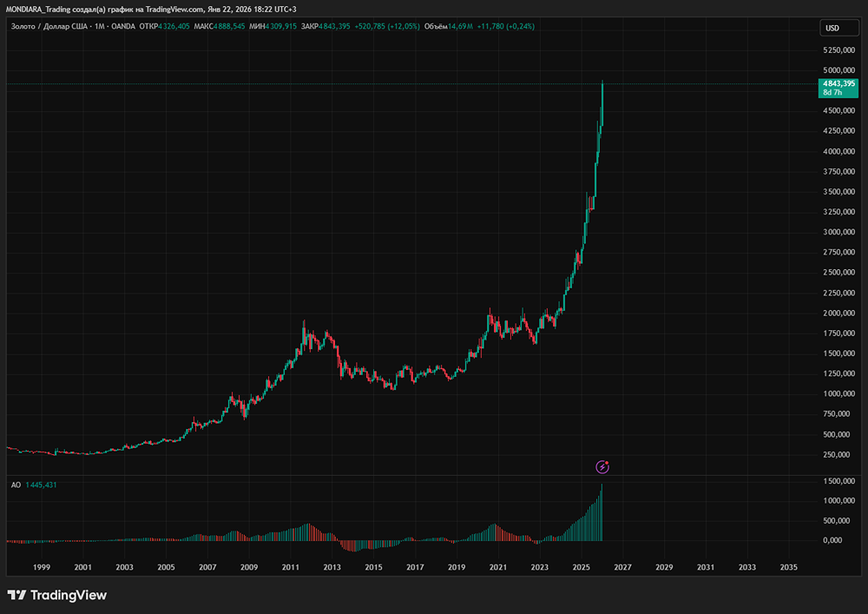Click the 2001 label on time axis
Image resolution: width=868 pixels, height=614 pixels.
(83, 567)
